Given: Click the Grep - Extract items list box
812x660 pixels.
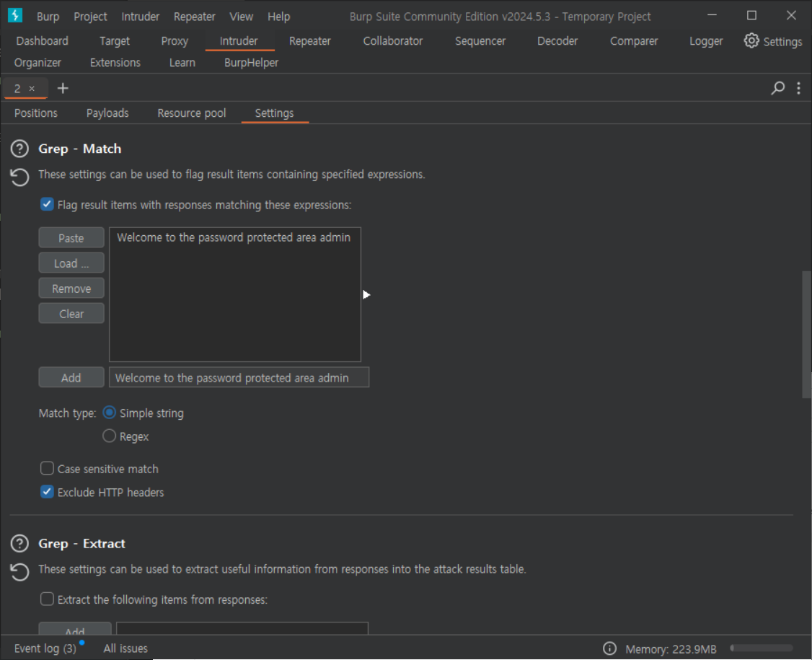Looking at the screenshot, I should [x=242, y=628].
